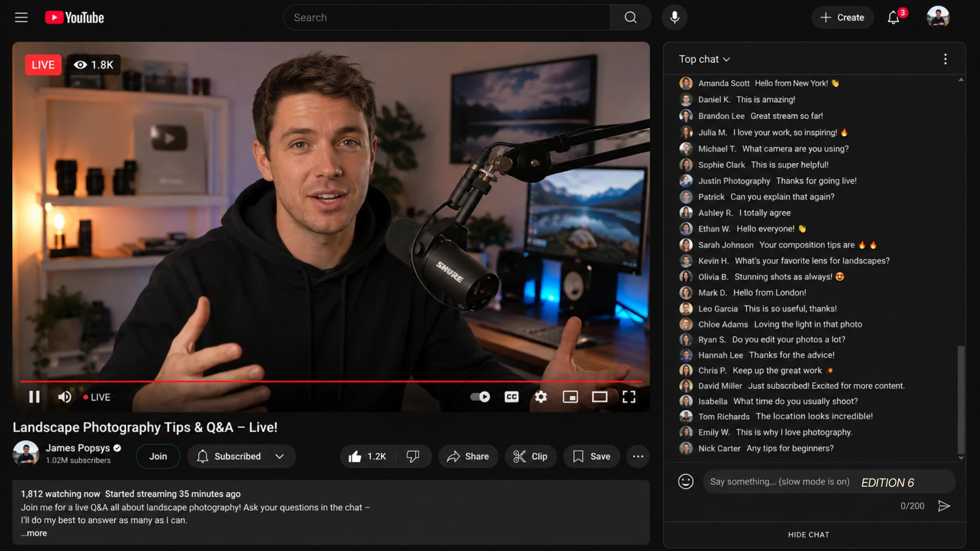Select Michael T.'s camera question message
980x551 pixels.
795,148
